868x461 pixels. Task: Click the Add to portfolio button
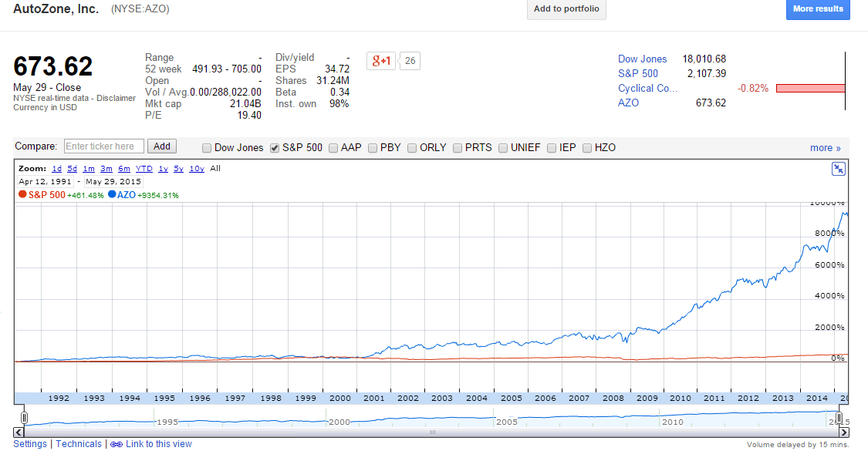[x=566, y=8]
